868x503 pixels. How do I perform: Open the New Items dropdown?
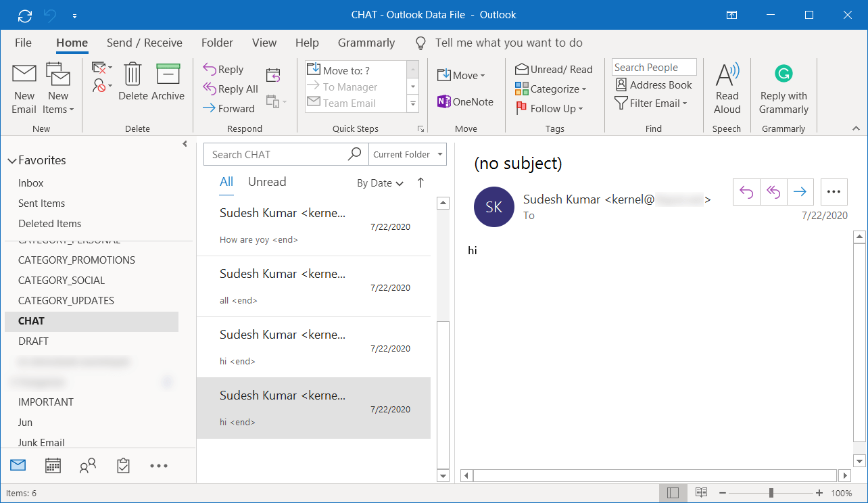coord(59,89)
